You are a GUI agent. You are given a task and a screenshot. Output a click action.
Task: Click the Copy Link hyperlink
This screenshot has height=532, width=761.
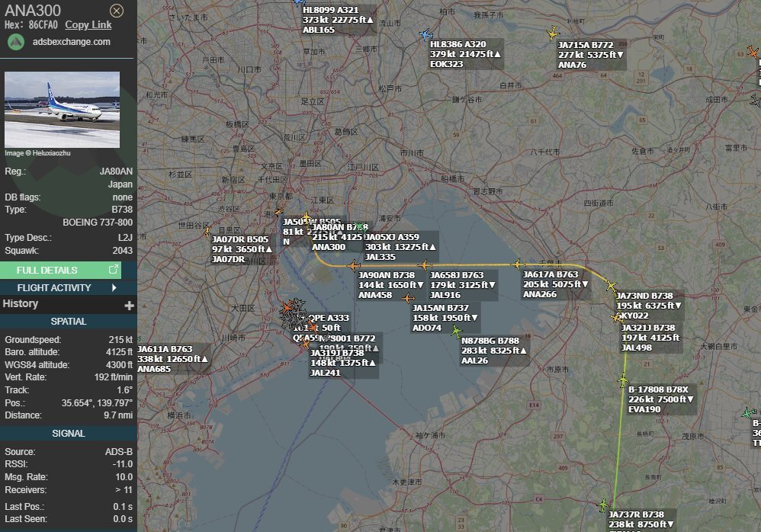pos(88,24)
